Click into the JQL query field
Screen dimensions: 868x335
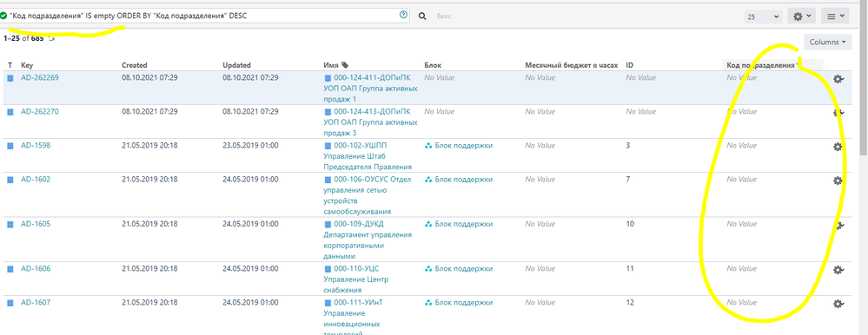tap(205, 16)
